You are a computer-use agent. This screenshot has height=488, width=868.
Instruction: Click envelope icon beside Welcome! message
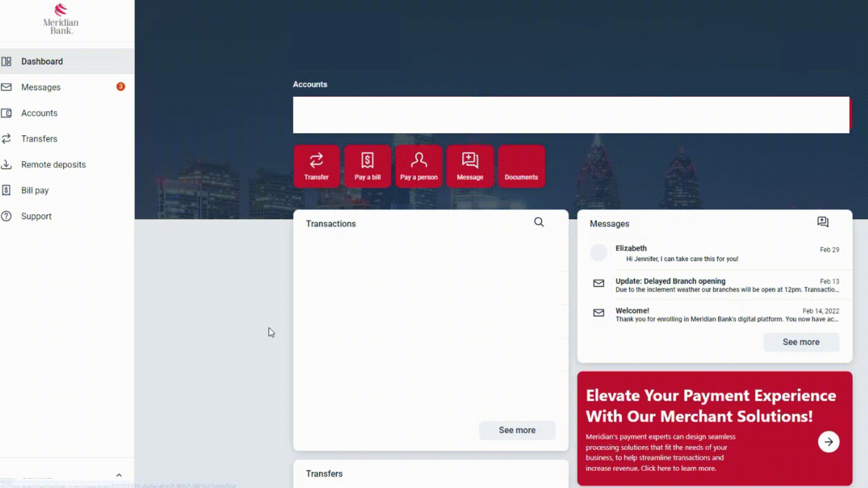point(599,313)
